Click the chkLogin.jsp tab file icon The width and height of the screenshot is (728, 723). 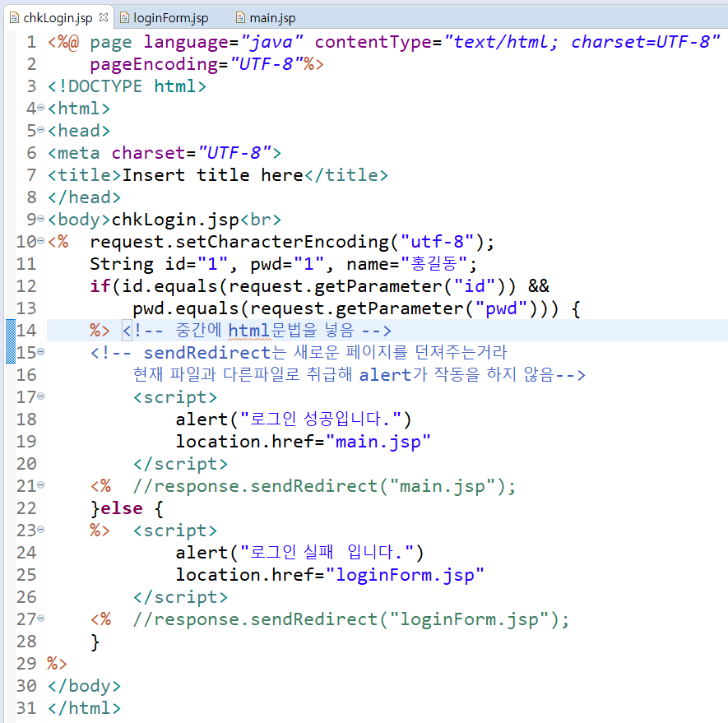click(14, 17)
